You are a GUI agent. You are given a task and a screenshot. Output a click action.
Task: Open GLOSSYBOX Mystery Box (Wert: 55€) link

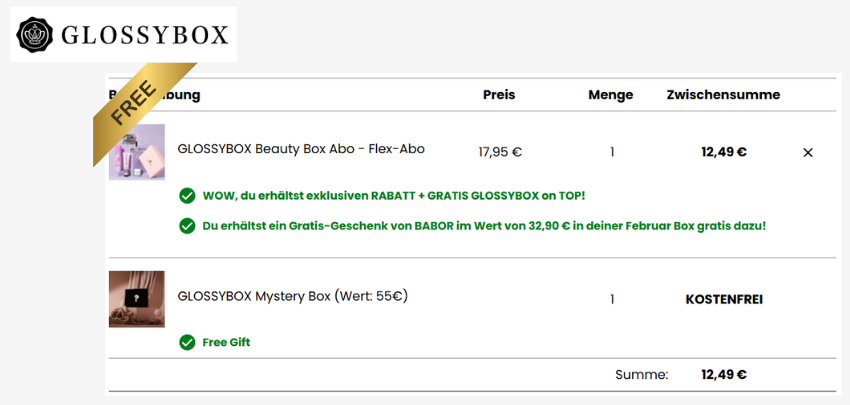click(x=292, y=296)
